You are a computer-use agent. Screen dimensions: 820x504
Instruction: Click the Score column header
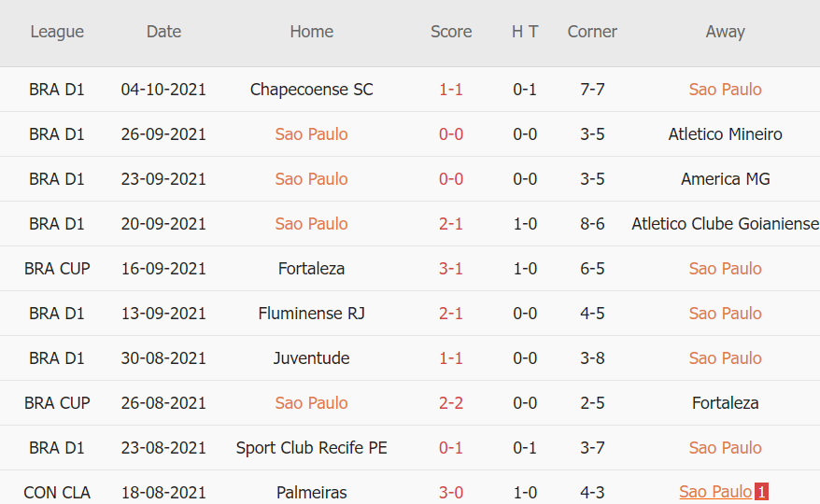click(451, 32)
